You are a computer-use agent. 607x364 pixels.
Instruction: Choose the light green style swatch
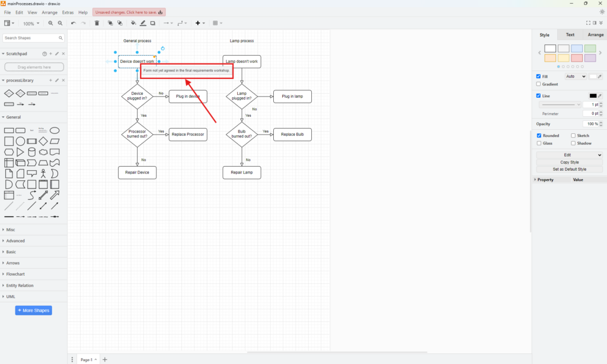590,49
